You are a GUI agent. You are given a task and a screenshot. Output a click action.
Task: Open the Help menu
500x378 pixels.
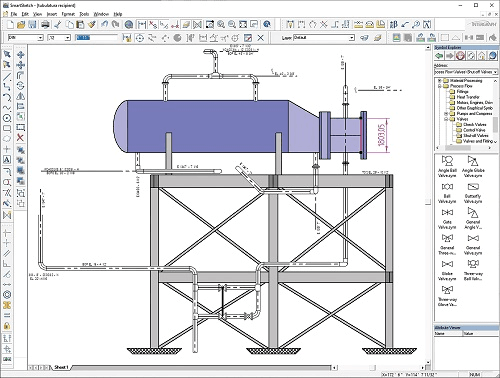(x=118, y=14)
